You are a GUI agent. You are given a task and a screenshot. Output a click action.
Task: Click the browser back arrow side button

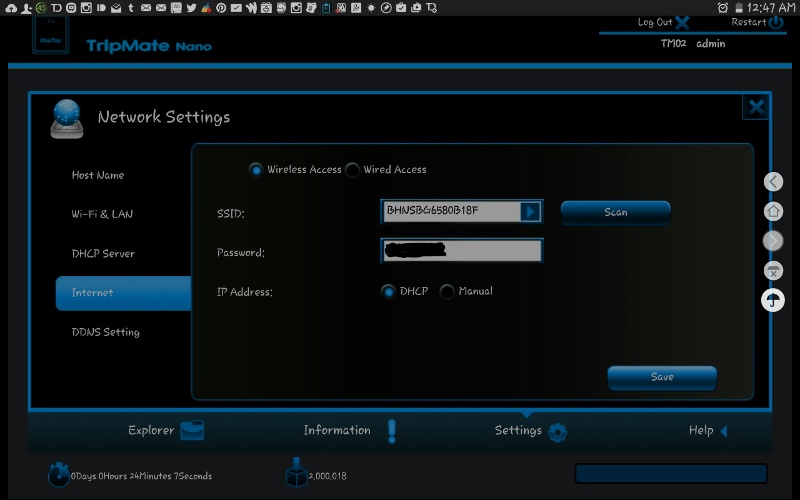click(x=773, y=181)
